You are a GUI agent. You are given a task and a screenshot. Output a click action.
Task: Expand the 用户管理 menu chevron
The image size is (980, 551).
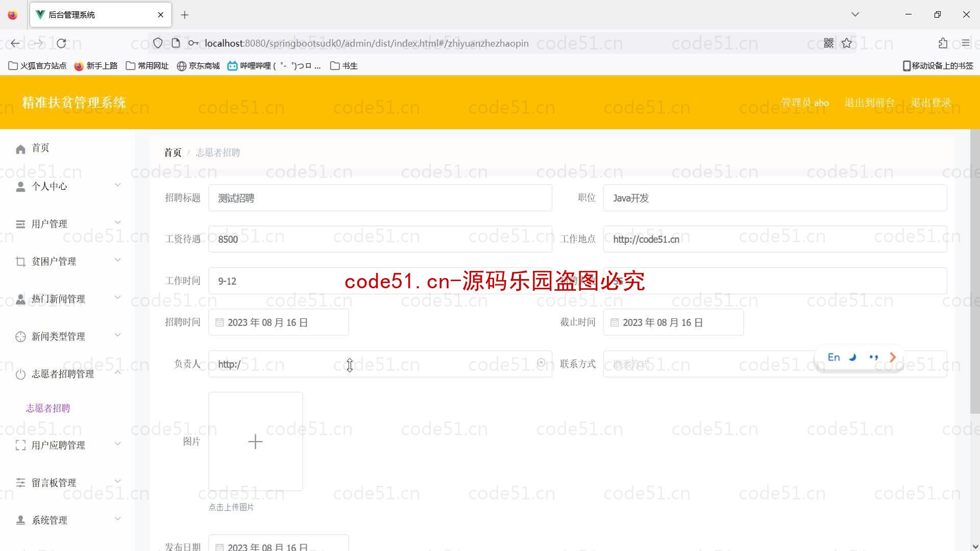click(x=117, y=222)
